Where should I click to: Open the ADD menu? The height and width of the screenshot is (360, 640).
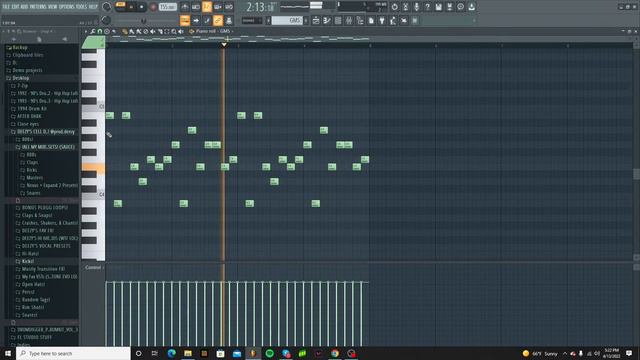25,7
